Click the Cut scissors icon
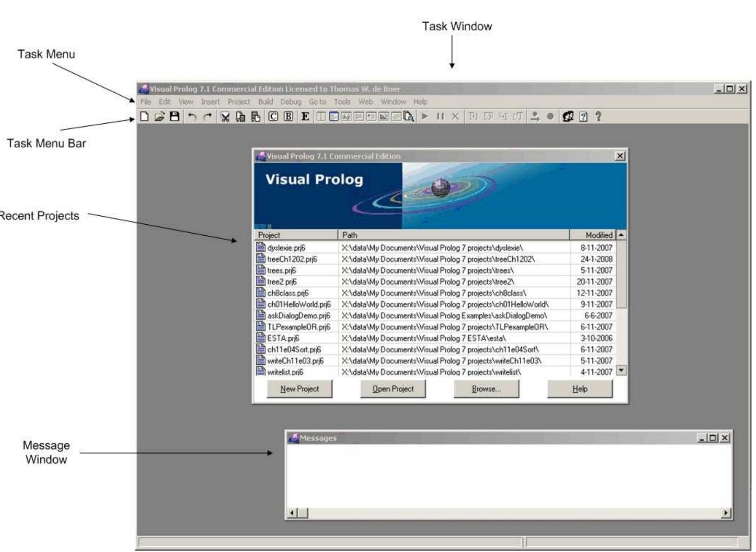This screenshot has height=552, width=756. click(225, 117)
